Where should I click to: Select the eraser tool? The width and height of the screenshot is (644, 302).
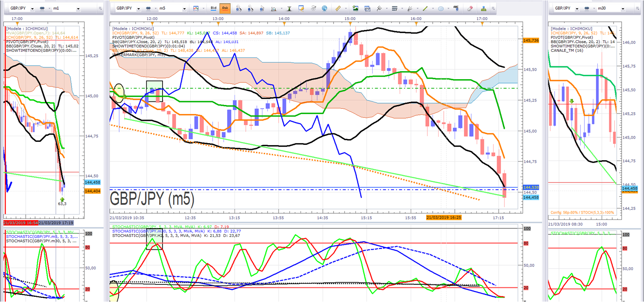click(x=470, y=8)
